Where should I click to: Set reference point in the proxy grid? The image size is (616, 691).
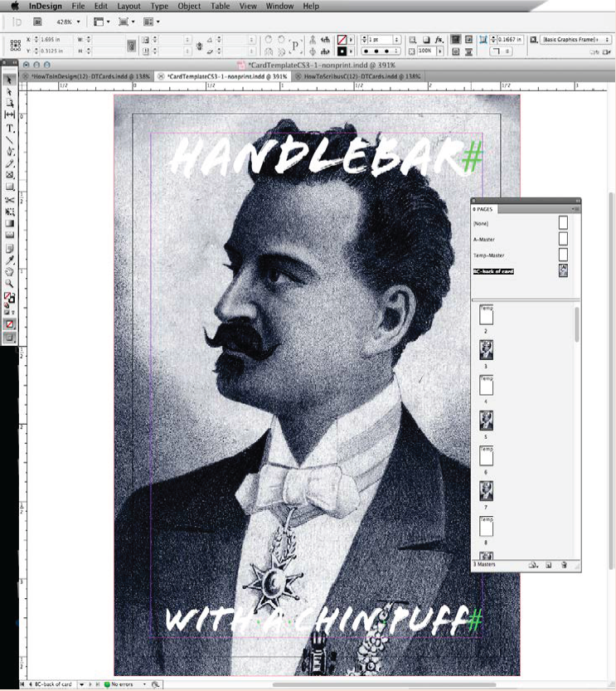pos(16,45)
